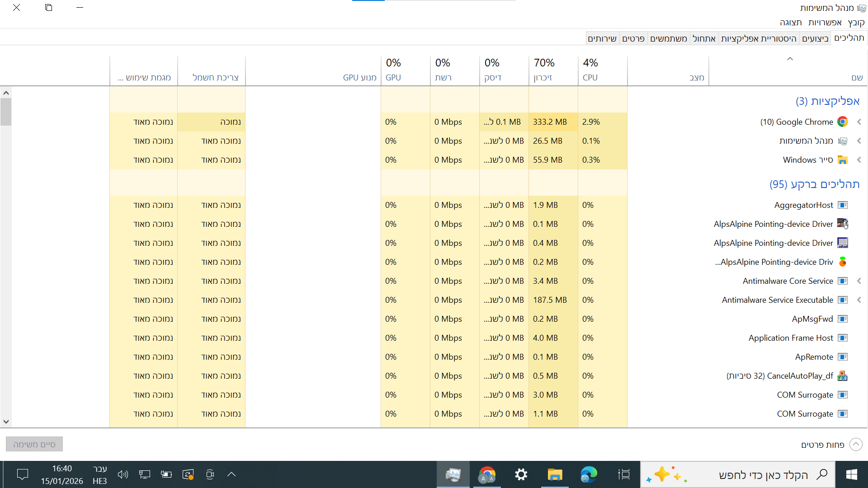
Task: Expand the Windows Explorer process group
Action: tap(859, 160)
